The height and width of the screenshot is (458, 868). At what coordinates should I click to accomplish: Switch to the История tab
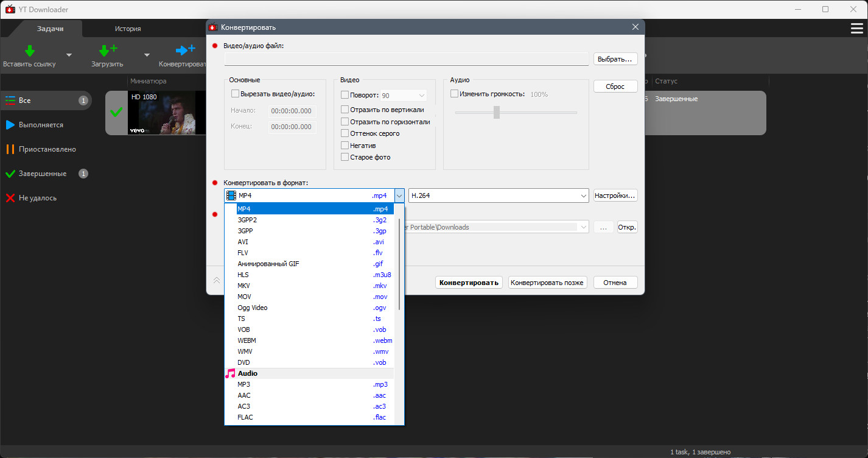tap(128, 29)
